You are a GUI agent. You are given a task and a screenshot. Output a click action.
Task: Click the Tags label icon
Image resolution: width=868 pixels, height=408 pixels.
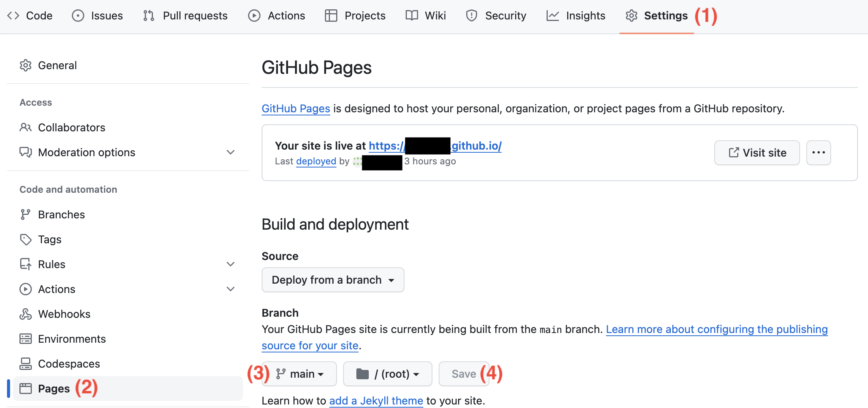26,239
